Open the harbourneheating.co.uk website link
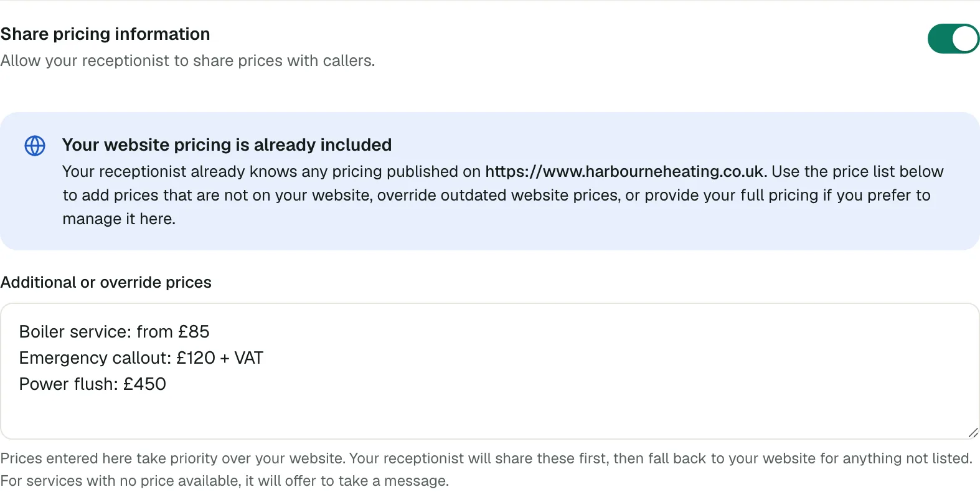This screenshot has width=980, height=492. click(624, 171)
